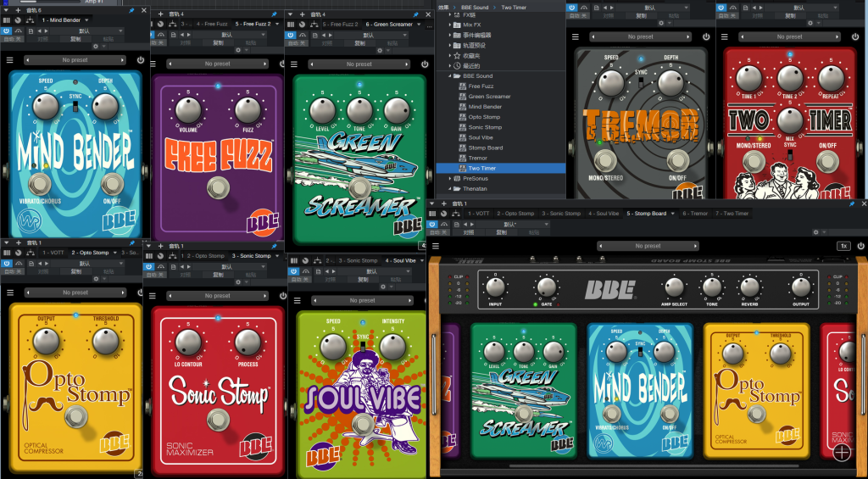Select Soul Vibe in browser plugin list

click(x=481, y=137)
